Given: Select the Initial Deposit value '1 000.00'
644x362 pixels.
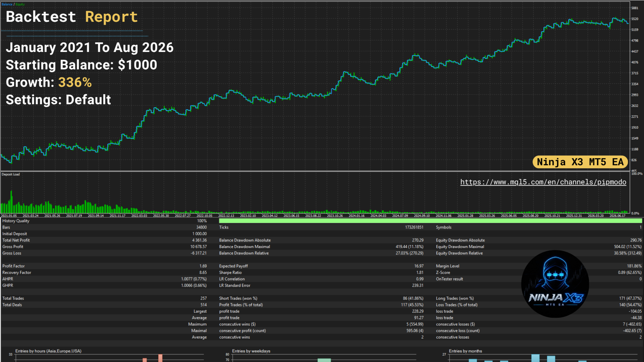Looking at the screenshot, I should click(200, 234).
